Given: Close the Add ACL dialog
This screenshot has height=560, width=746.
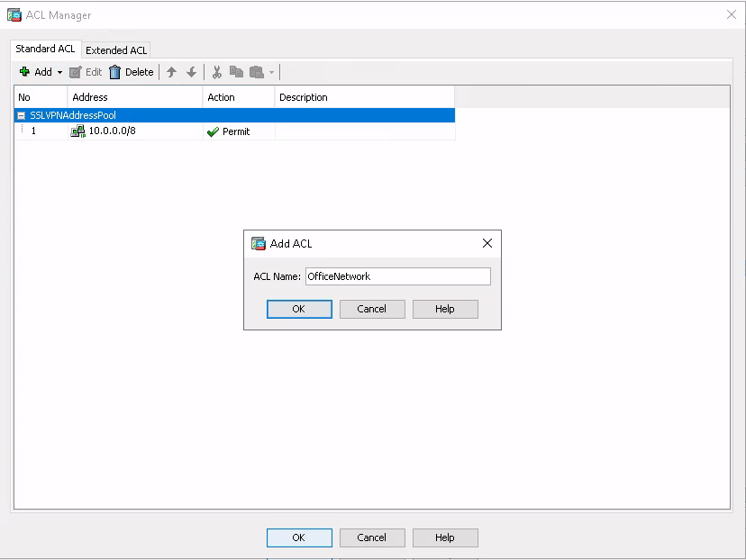Looking at the screenshot, I should coord(487,243).
